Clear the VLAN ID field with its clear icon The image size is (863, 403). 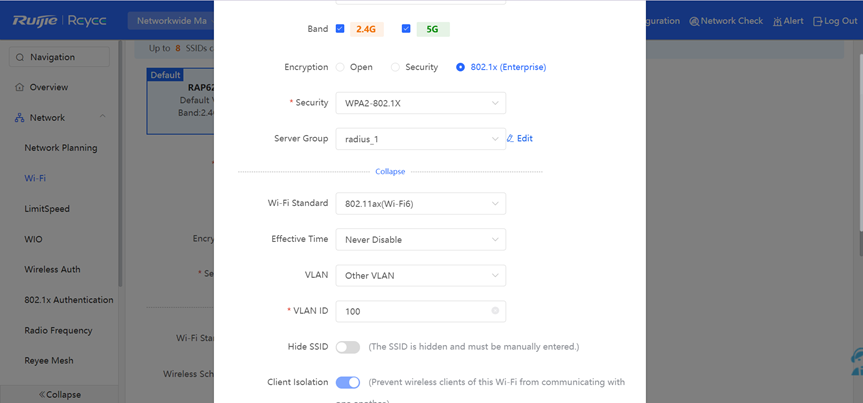point(495,311)
